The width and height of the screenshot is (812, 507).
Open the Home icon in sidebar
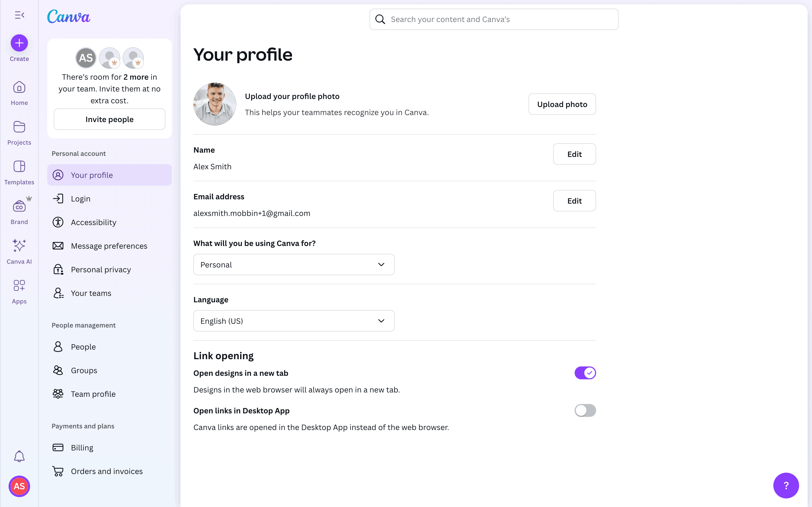click(x=19, y=87)
